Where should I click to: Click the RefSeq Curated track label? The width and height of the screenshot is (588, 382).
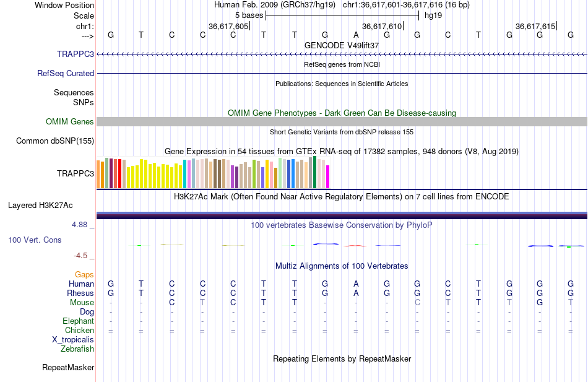pyautogui.click(x=66, y=73)
